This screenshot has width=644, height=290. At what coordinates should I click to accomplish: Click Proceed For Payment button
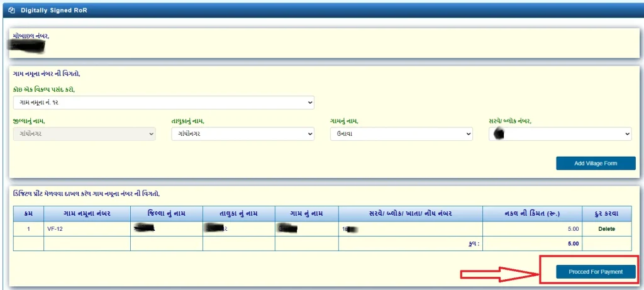596,272
